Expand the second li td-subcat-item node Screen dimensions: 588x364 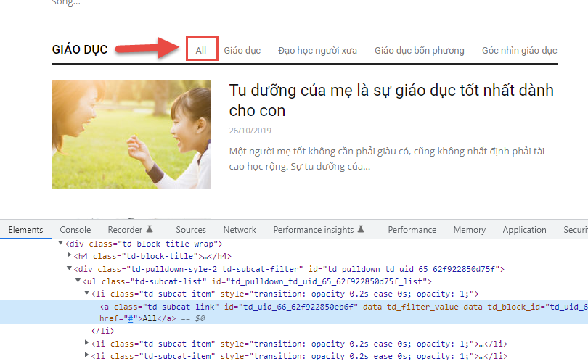click(86, 343)
